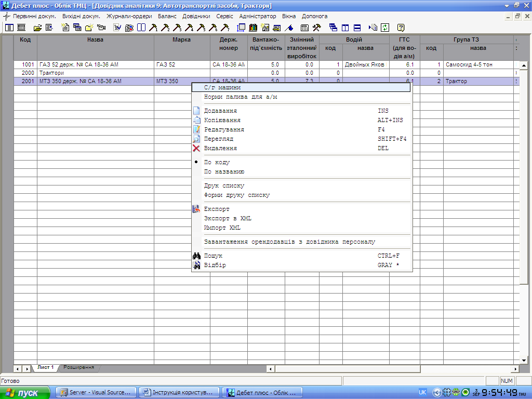Click the 'пуск' Start button

tap(25, 393)
